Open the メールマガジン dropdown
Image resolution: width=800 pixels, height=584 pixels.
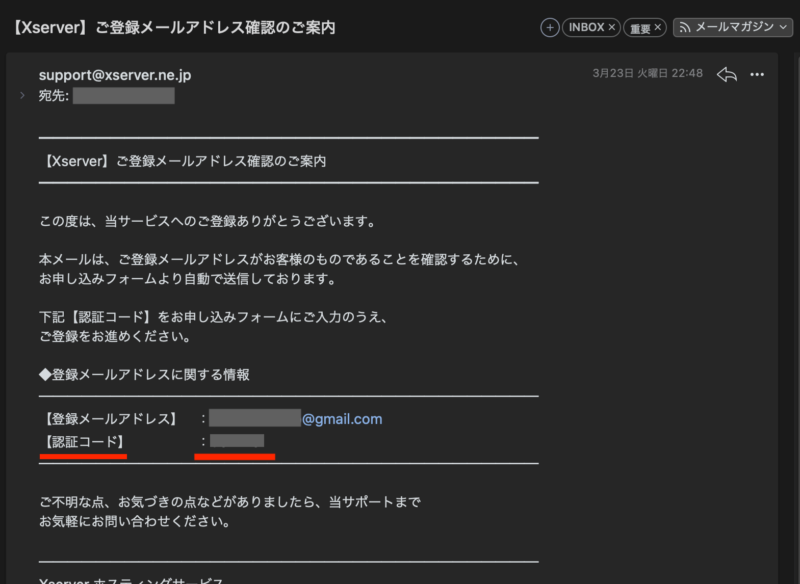[x=733, y=28]
